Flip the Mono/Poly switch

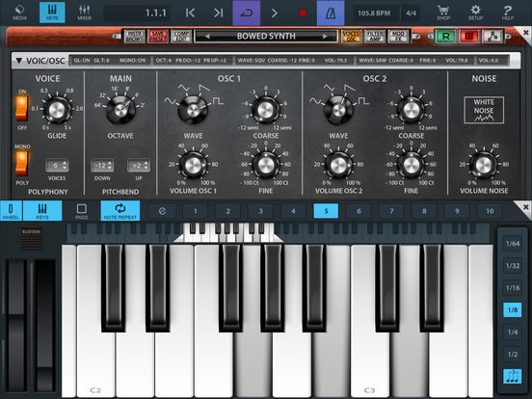[22, 164]
